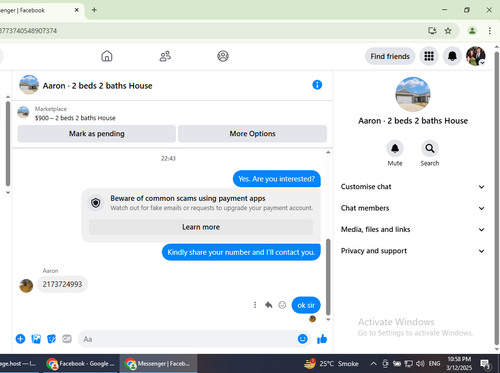This screenshot has width=500, height=373.
Task: Click taskbar volume speaker icon
Action: [420, 364]
